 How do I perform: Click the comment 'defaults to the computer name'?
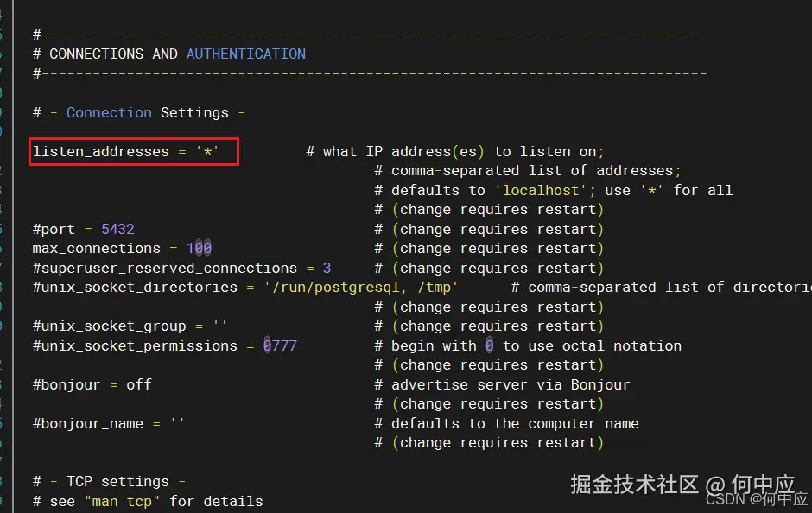tap(515, 423)
